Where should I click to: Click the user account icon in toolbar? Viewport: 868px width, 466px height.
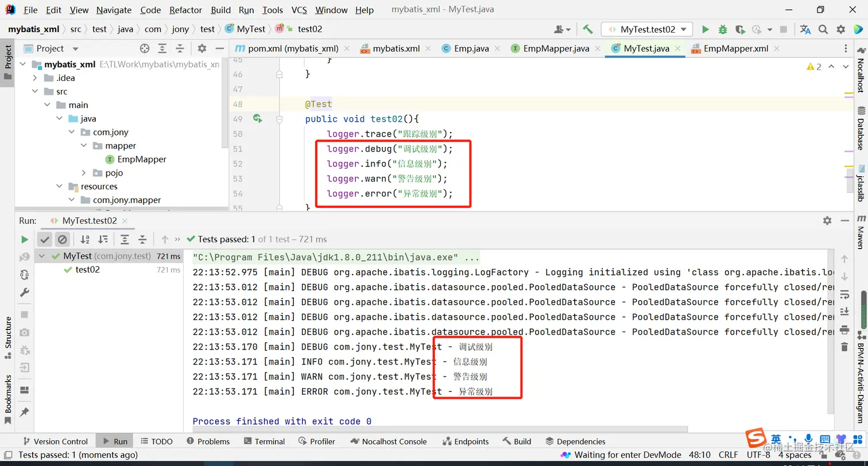(561, 29)
